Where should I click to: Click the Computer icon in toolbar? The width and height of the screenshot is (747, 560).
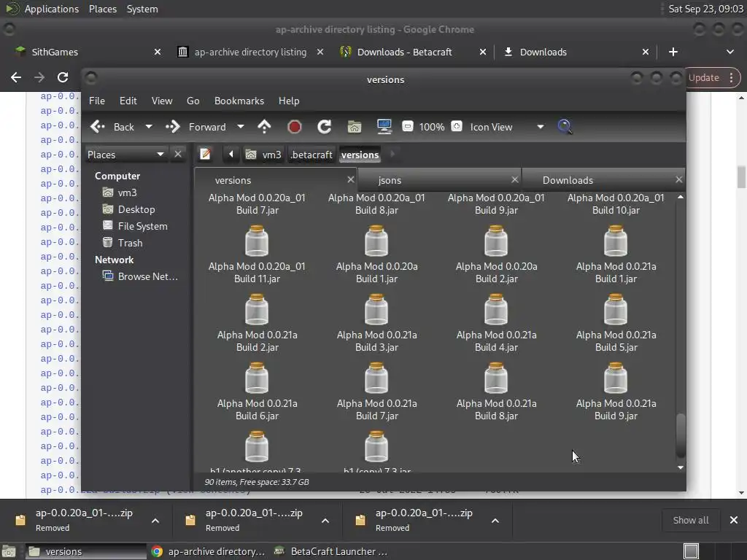pyautogui.click(x=384, y=127)
